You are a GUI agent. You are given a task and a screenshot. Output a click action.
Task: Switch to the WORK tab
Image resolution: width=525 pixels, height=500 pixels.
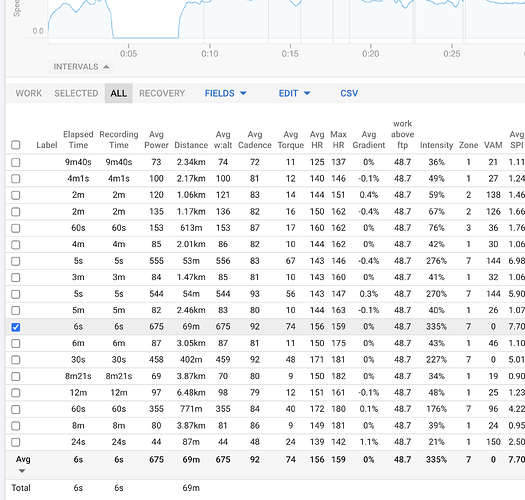(29, 93)
